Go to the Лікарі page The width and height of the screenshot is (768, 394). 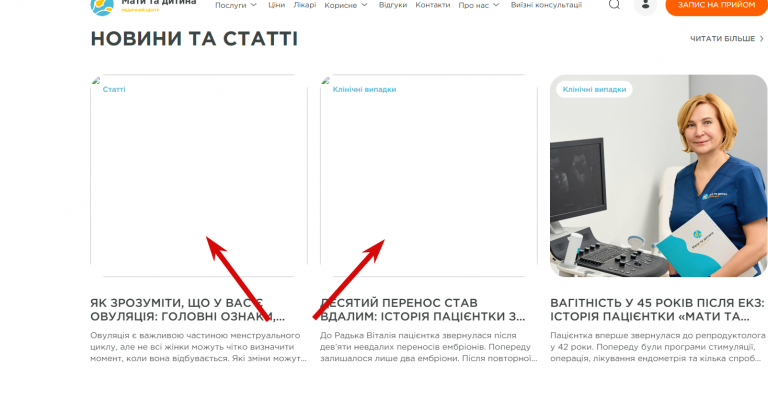click(x=305, y=5)
